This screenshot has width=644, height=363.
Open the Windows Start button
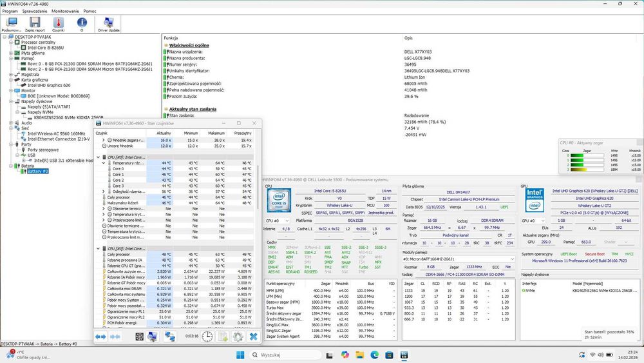coord(241,355)
